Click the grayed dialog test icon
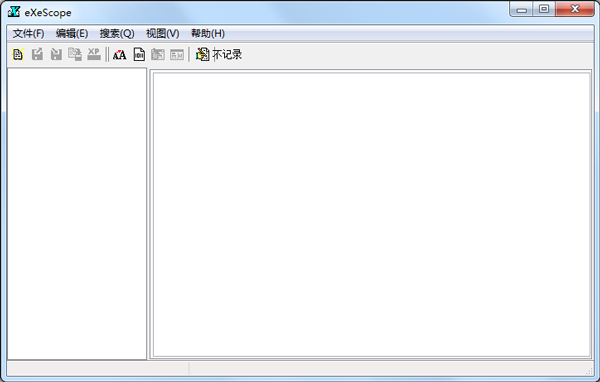600x382 pixels. (x=177, y=54)
